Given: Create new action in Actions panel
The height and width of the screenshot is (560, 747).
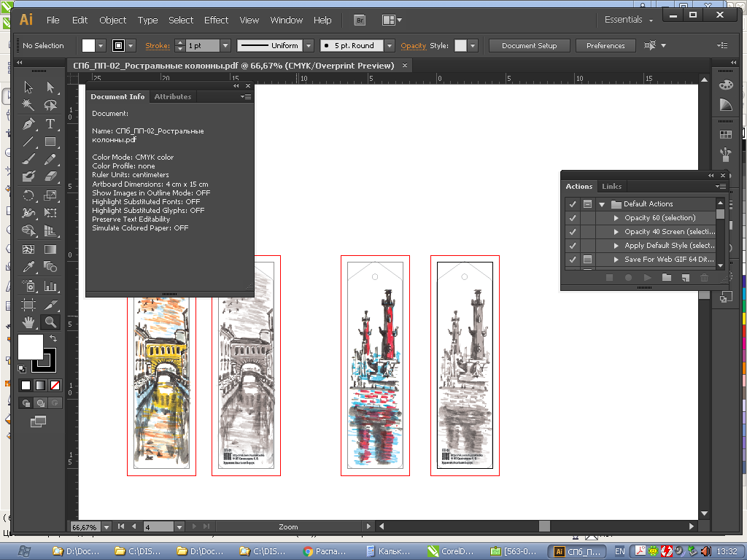Looking at the screenshot, I should tap(685, 277).
